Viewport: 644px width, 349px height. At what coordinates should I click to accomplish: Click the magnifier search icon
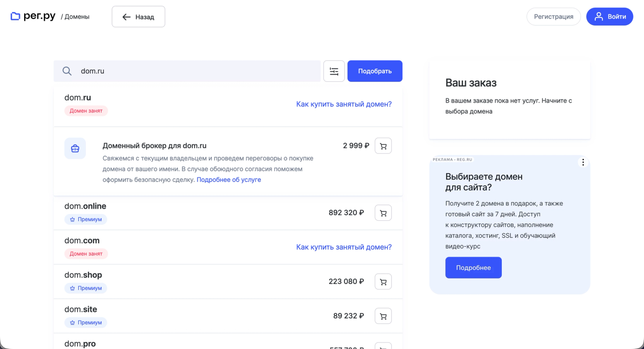(67, 71)
